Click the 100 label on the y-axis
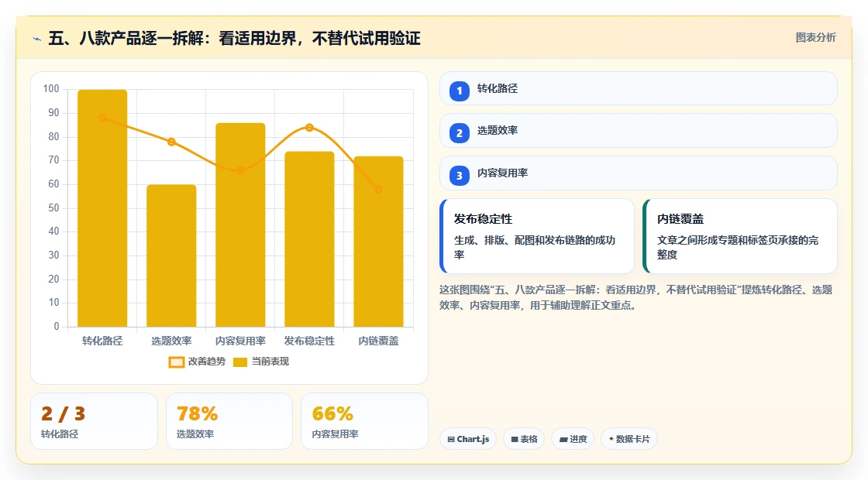Image resolution: width=868 pixels, height=480 pixels. pyautogui.click(x=51, y=88)
